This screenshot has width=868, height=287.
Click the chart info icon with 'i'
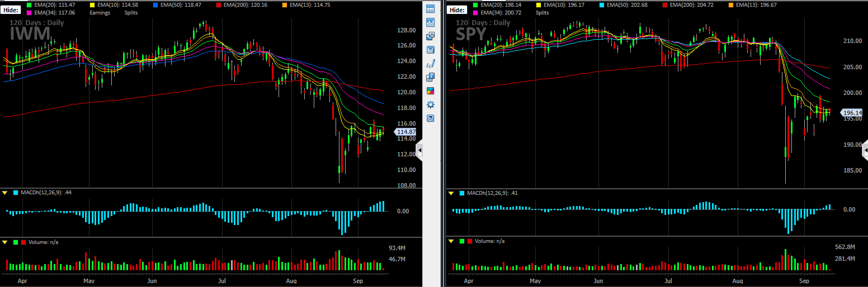(431, 77)
